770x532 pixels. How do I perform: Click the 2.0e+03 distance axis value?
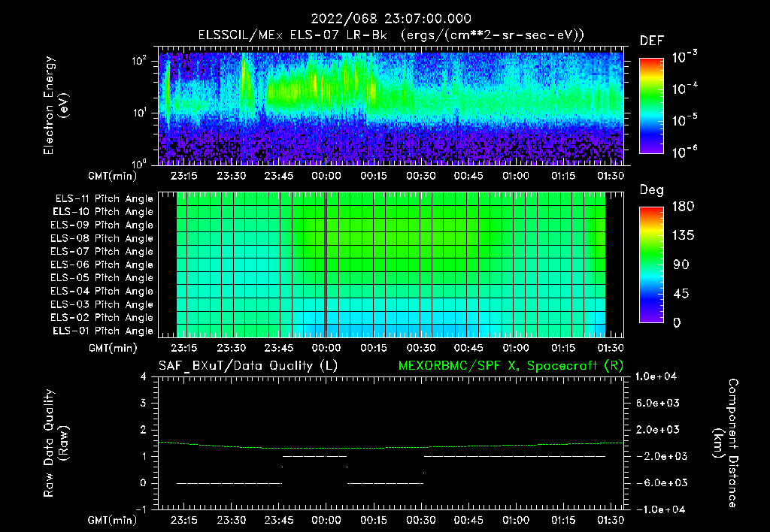point(657,429)
